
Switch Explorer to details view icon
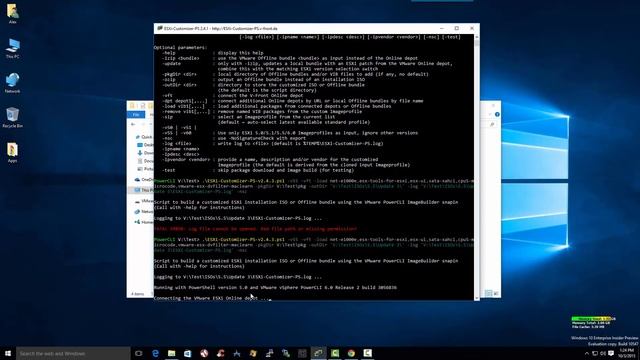tap(489, 293)
